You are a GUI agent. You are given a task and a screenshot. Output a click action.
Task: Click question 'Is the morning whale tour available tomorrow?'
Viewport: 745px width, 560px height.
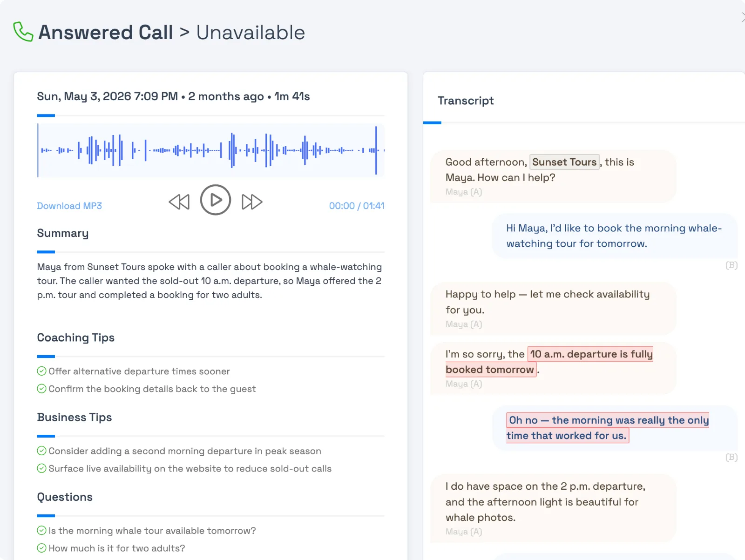click(152, 531)
